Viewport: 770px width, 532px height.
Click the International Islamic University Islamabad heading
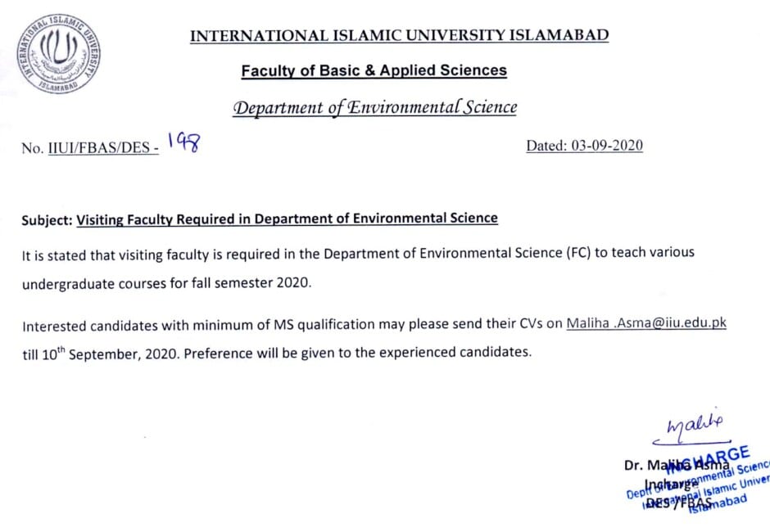pos(399,35)
